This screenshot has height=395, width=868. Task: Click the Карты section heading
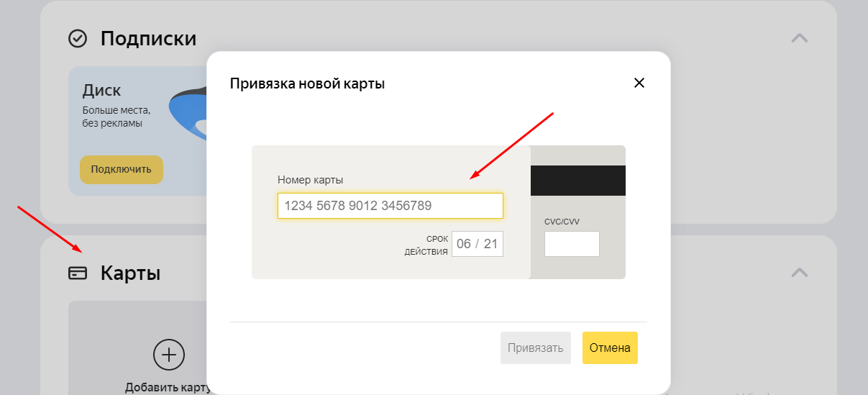(x=130, y=273)
